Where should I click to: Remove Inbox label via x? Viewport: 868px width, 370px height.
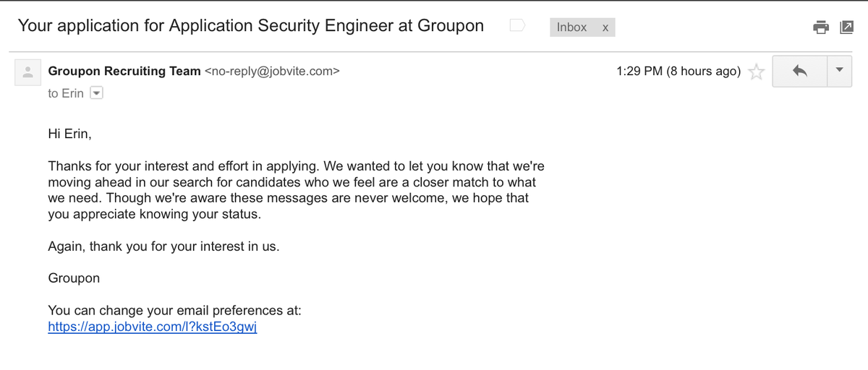pyautogui.click(x=605, y=27)
